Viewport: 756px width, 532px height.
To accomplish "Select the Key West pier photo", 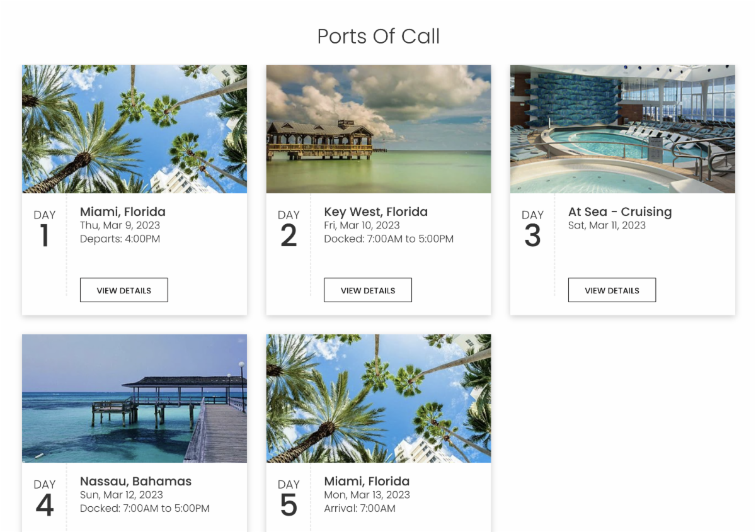I will click(378, 129).
